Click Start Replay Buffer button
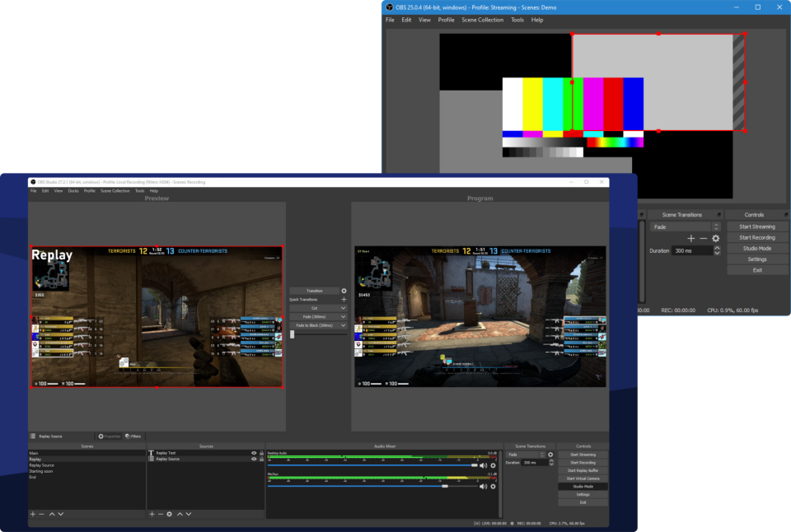The image size is (791, 532). 583,470
